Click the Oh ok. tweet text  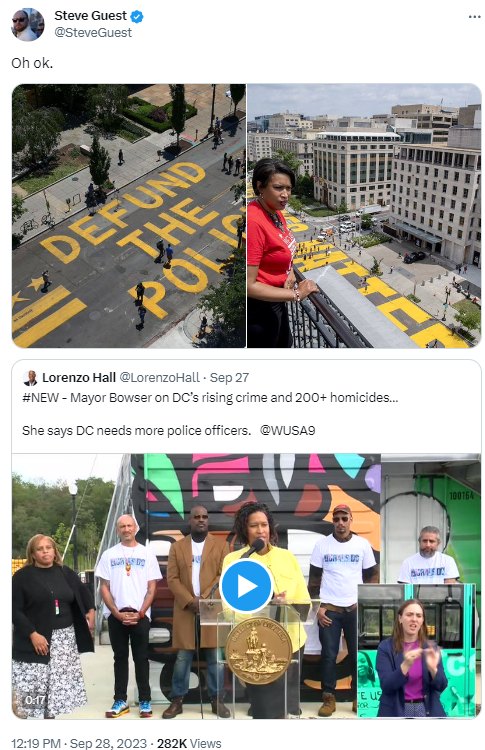(32, 63)
